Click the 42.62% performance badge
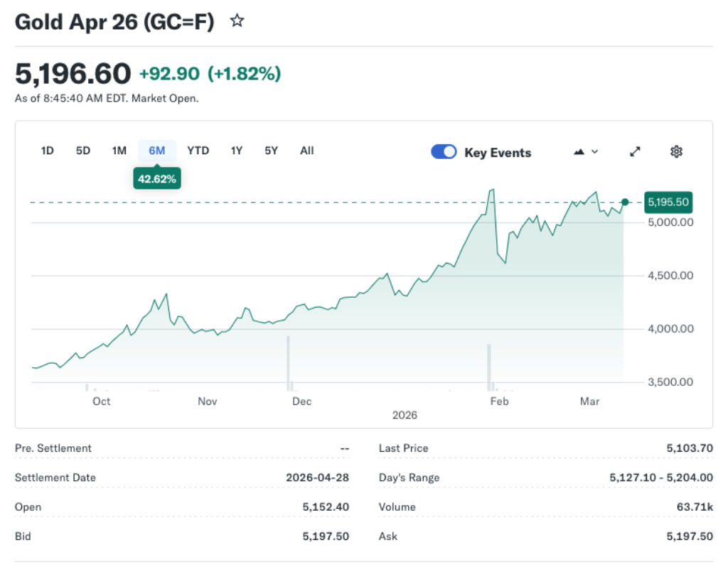Image resolution: width=728 pixels, height=574 pixels. 157,178
